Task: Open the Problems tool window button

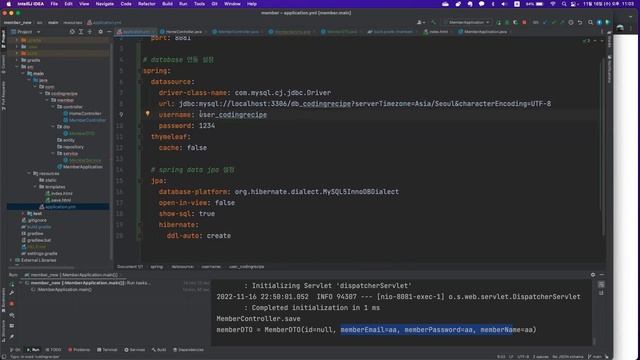Action: click(79, 350)
